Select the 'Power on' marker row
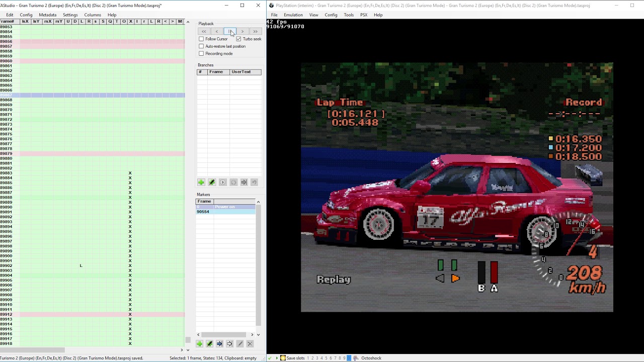644x362 pixels. (x=225, y=207)
